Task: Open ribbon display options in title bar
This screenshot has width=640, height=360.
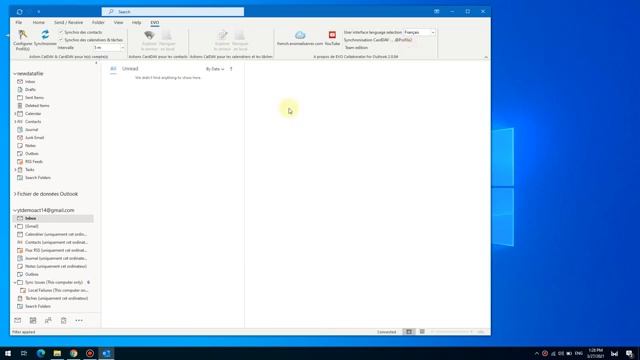Action: pyautogui.click(x=437, y=11)
